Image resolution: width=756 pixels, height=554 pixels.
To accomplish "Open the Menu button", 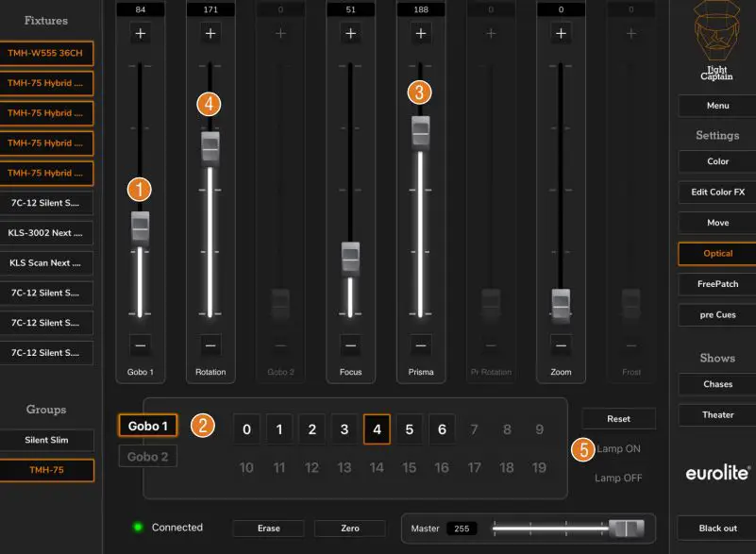I will click(717, 106).
